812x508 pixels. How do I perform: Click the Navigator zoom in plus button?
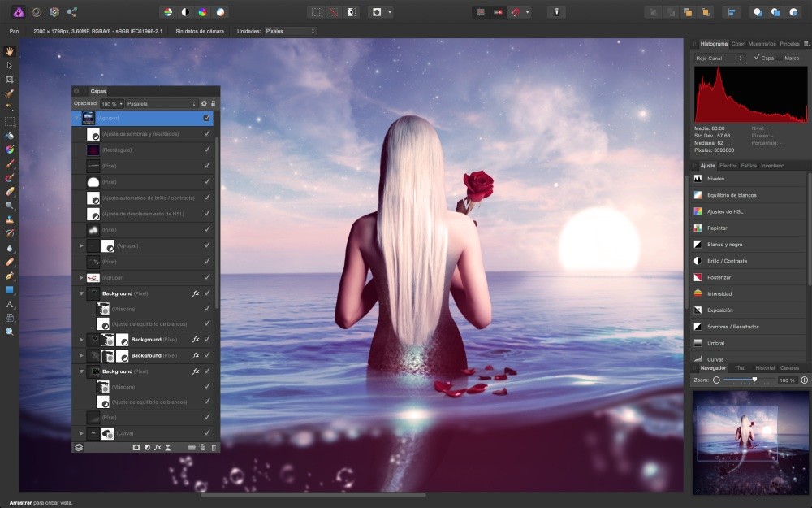[x=804, y=380]
